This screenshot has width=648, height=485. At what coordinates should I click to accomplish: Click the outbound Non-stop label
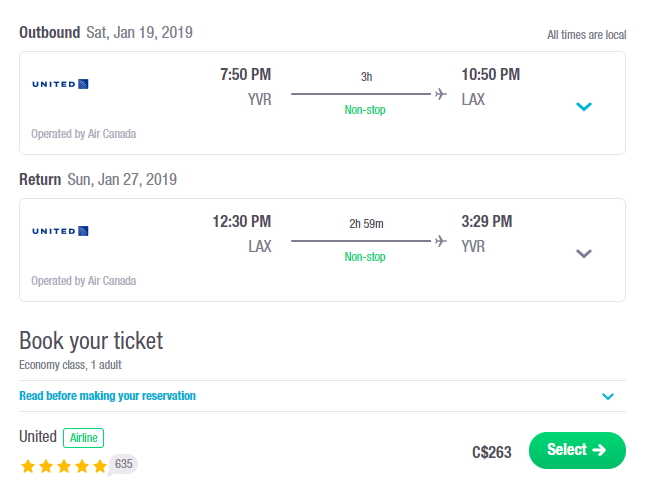(365, 110)
